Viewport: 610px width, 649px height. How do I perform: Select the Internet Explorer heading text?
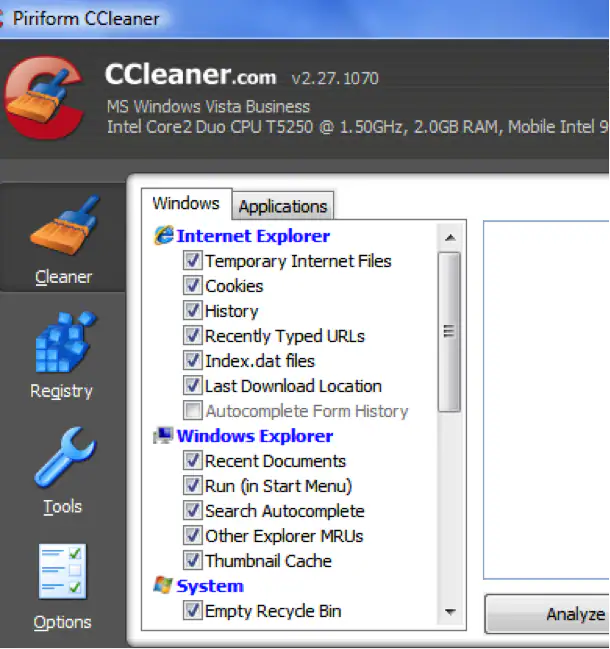click(x=253, y=236)
